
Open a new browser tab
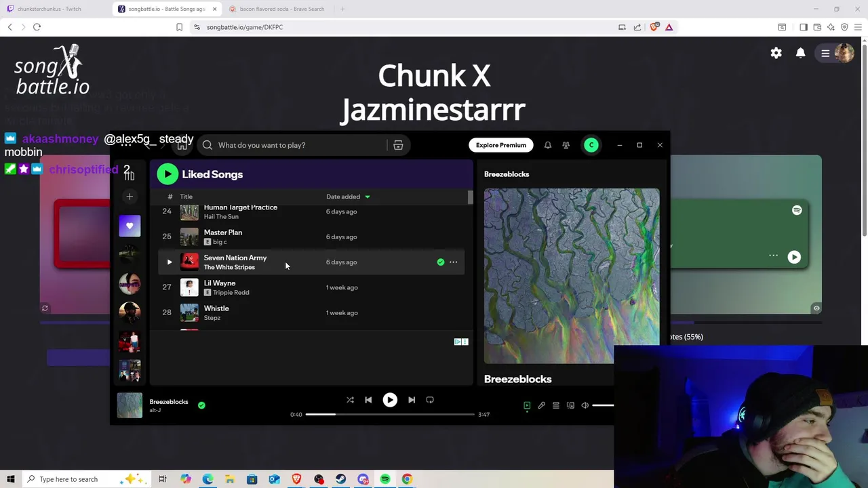pos(342,9)
